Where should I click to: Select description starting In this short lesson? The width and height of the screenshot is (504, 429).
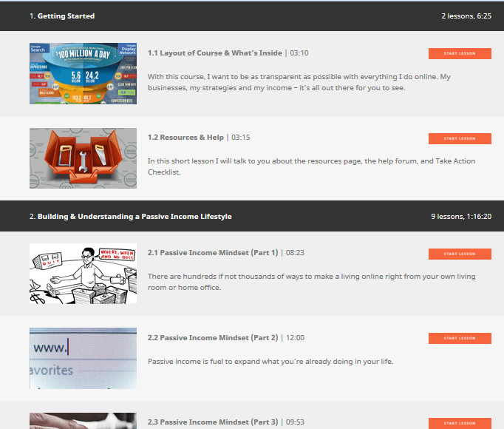(311, 166)
